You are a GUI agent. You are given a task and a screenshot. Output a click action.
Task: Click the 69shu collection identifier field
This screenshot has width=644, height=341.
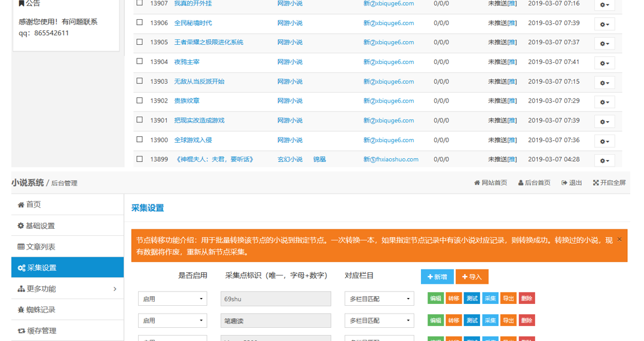coord(276,299)
